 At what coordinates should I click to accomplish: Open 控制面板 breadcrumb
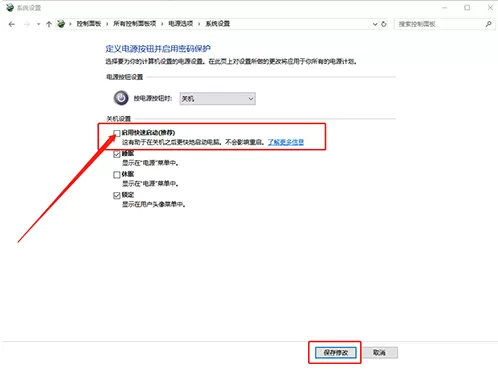click(x=89, y=24)
